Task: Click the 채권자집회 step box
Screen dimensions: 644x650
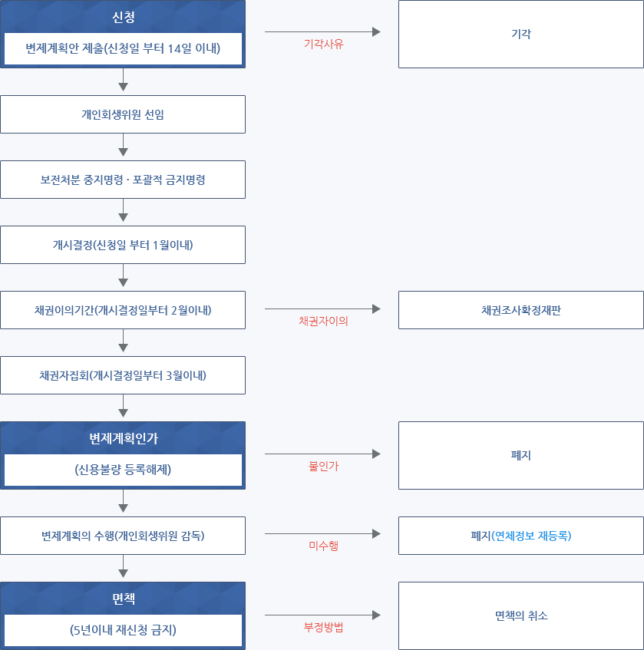Action: coord(123,375)
